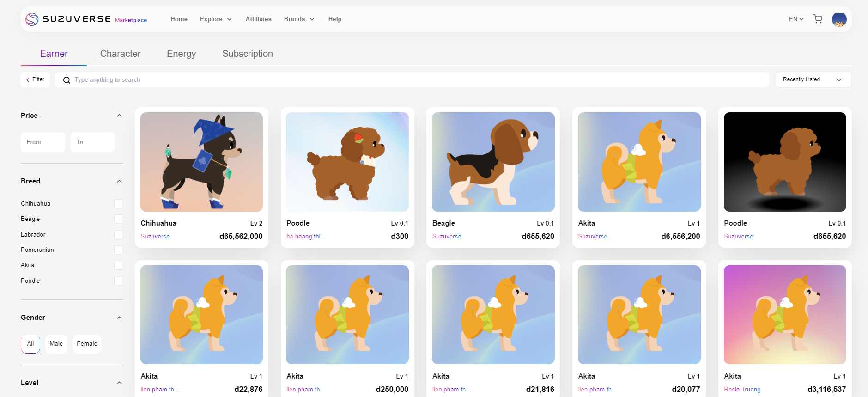Open the Chihuahua wizard hat image
This screenshot has height=397, width=868.
point(201,162)
